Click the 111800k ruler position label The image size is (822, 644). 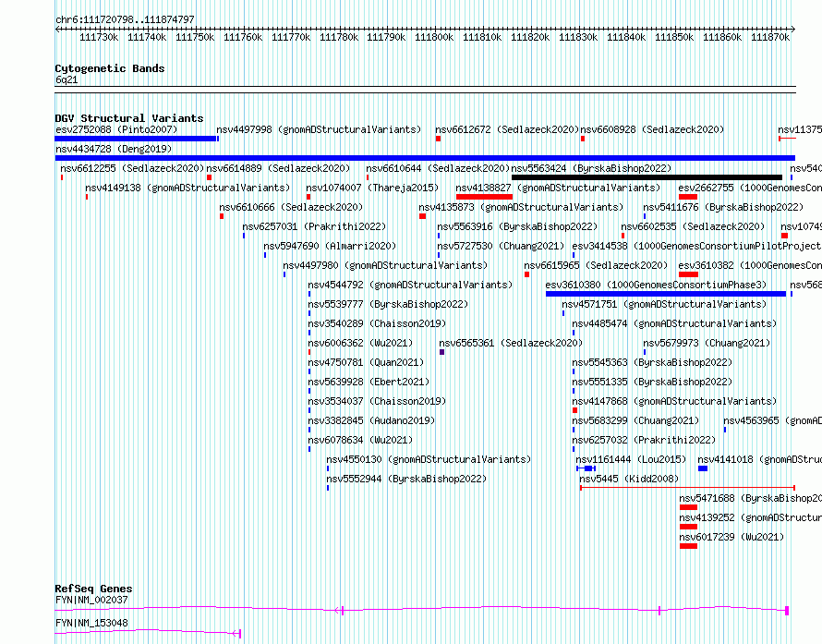434,37
